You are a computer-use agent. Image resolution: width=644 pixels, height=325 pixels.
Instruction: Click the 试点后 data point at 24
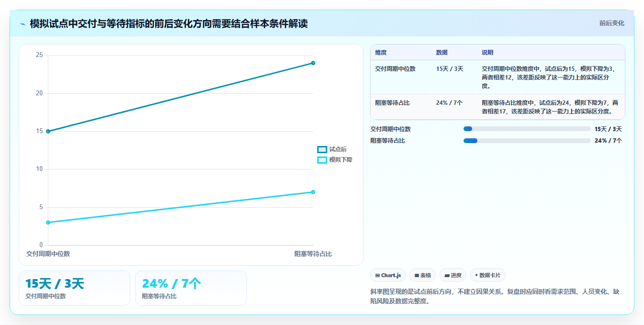313,63
